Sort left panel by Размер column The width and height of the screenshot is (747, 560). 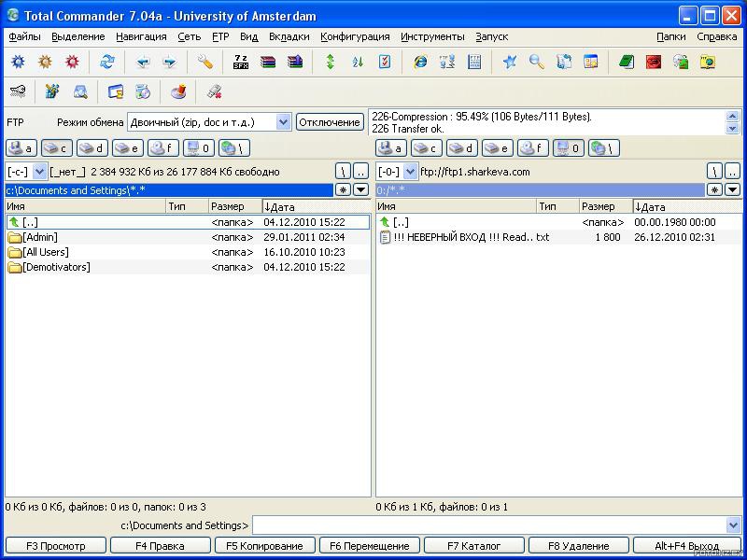coord(235,206)
